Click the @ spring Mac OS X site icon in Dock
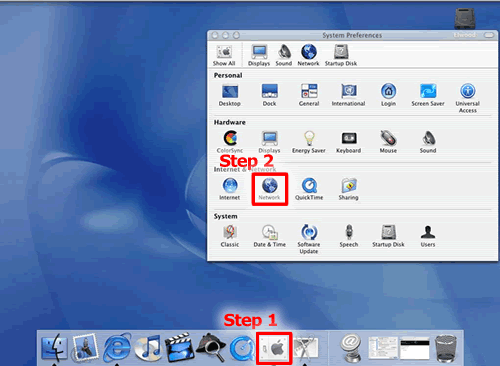500x366 pixels. coord(351,348)
